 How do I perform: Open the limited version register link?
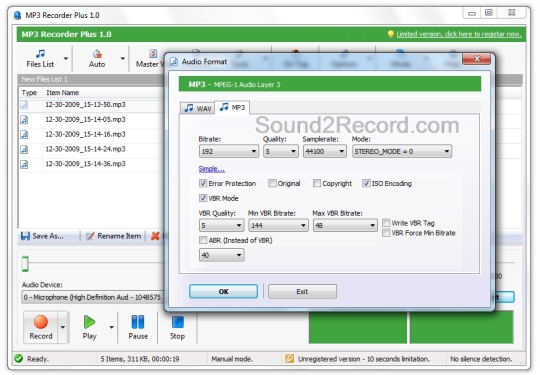[x=459, y=34]
